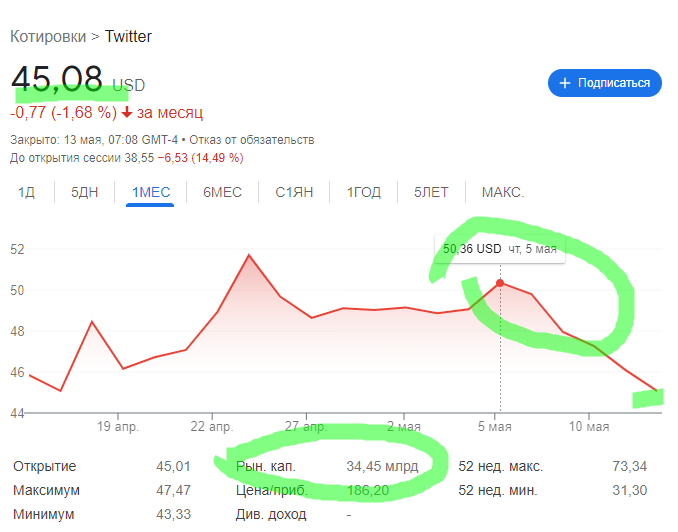Show the 6МЕС chart range
The height and width of the screenshot is (532, 678).
click(222, 192)
